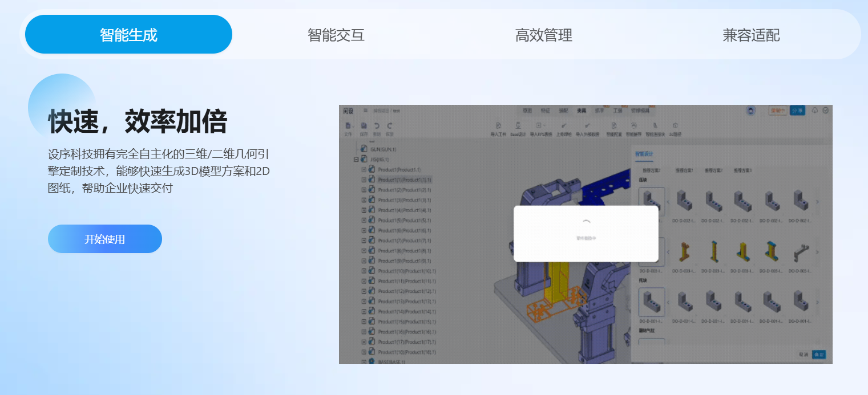The height and width of the screenshot is (395, 868).
Task: Select the 智能生成 tab
Action: [128, 35]
